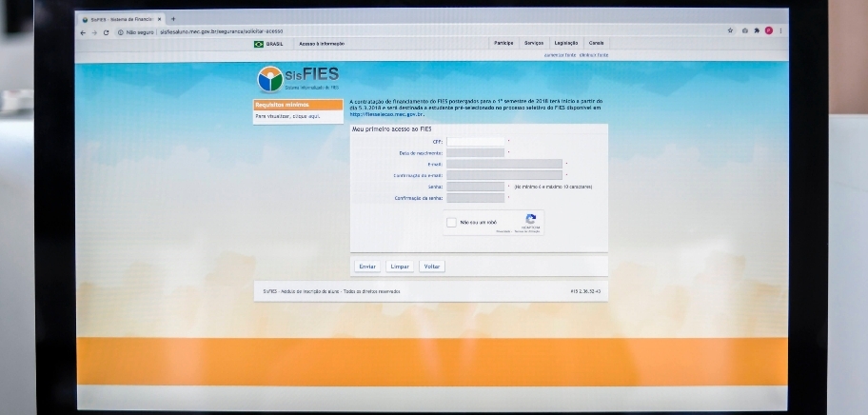Focus the 'Confirmação do e-mail' field
The image size is (868, 415).
pyautogui.click(x=504, y=175)
